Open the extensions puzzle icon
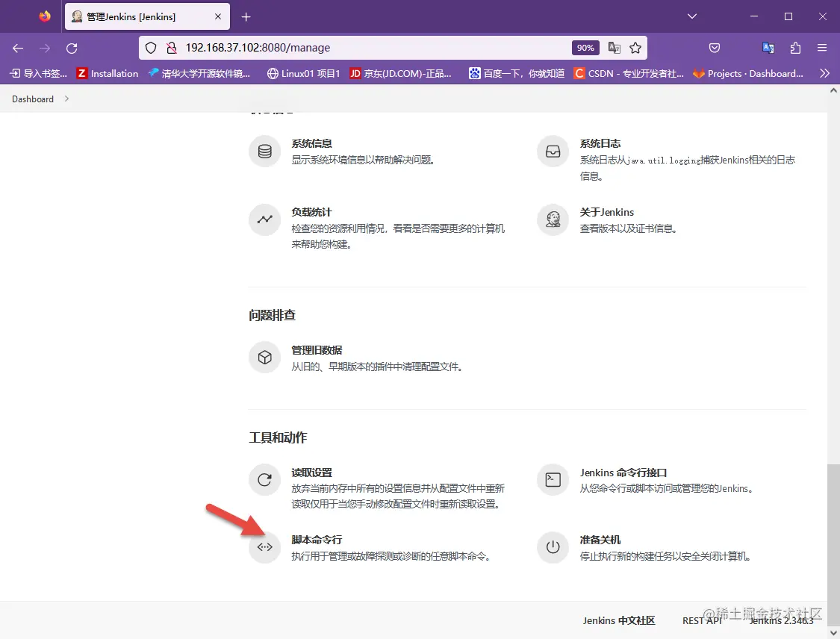Viewport: 840px width, 639px height. pos(795,49)
